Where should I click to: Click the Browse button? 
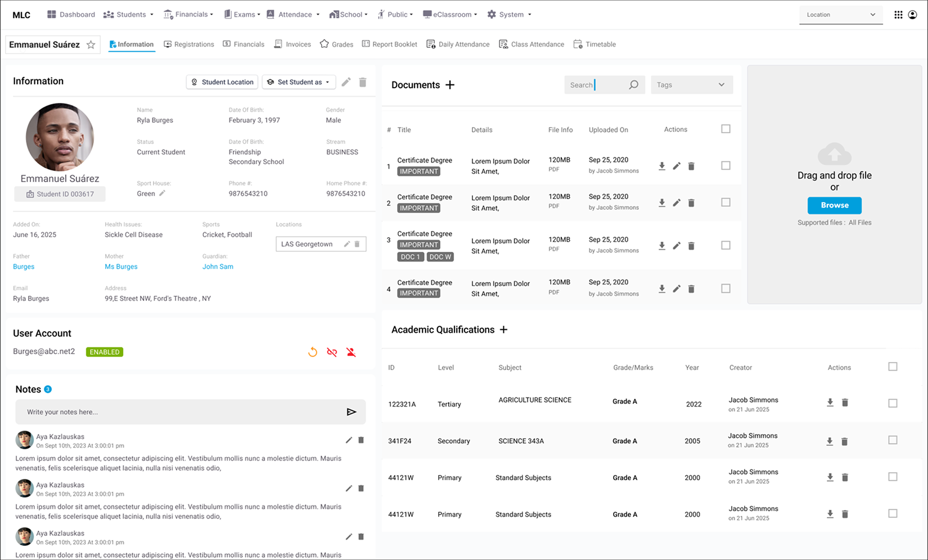click(x=834, y=205)
